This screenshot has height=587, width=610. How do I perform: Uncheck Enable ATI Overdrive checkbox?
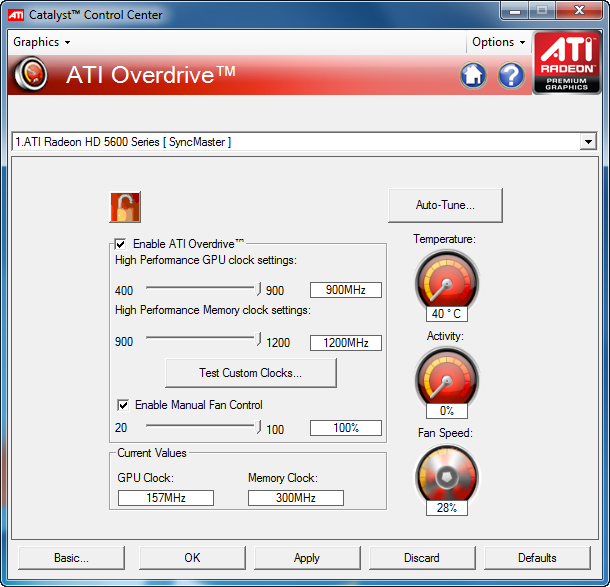click(120, 244)
